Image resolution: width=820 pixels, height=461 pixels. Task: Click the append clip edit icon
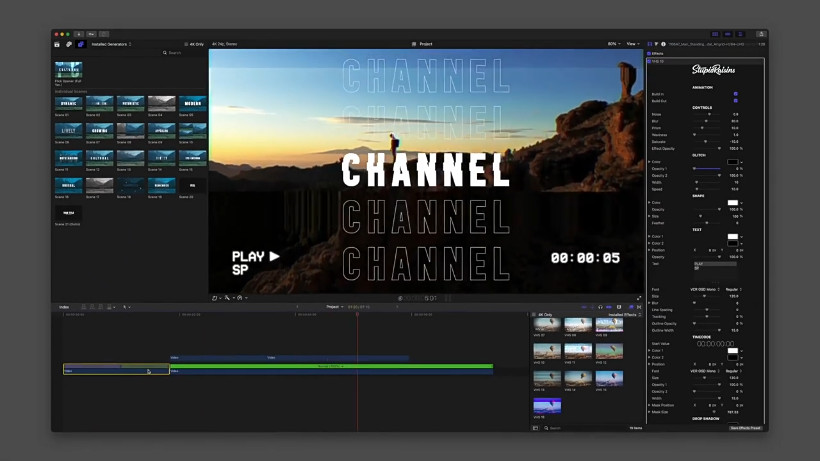[101, 307]
